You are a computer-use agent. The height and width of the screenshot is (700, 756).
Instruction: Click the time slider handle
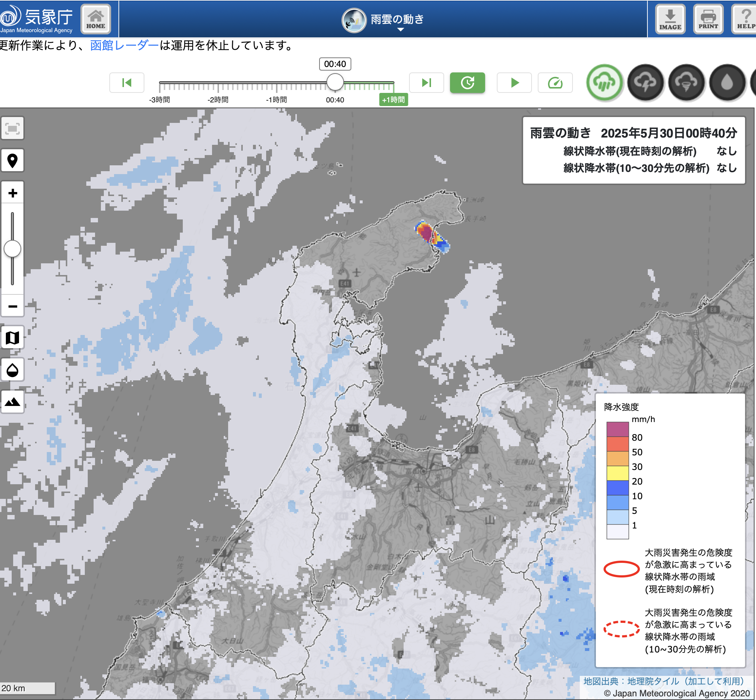point(335,82)
